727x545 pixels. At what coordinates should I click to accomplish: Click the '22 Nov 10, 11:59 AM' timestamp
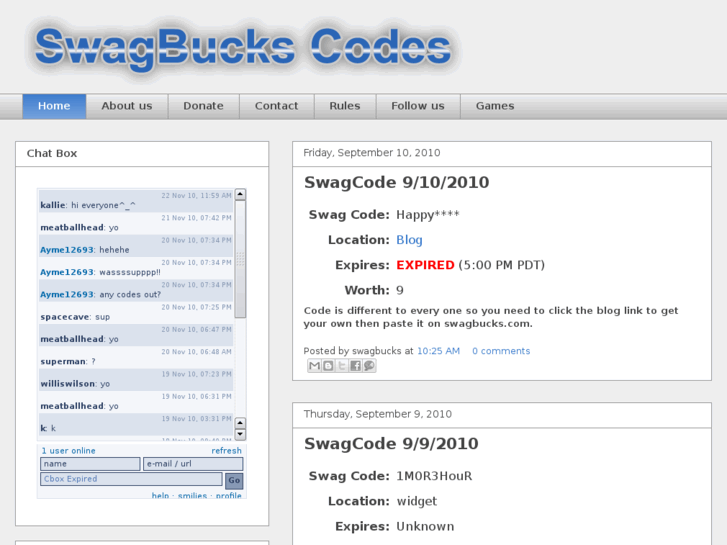coord(196,196)
